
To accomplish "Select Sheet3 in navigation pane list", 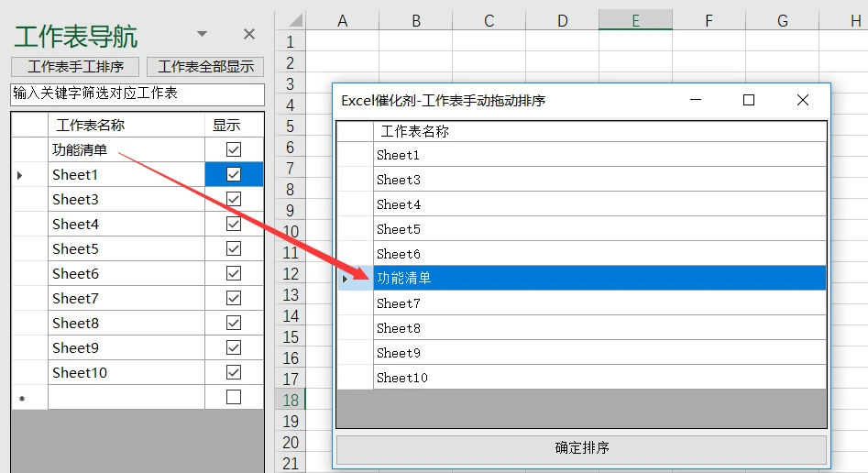I will tap(126, 200).
